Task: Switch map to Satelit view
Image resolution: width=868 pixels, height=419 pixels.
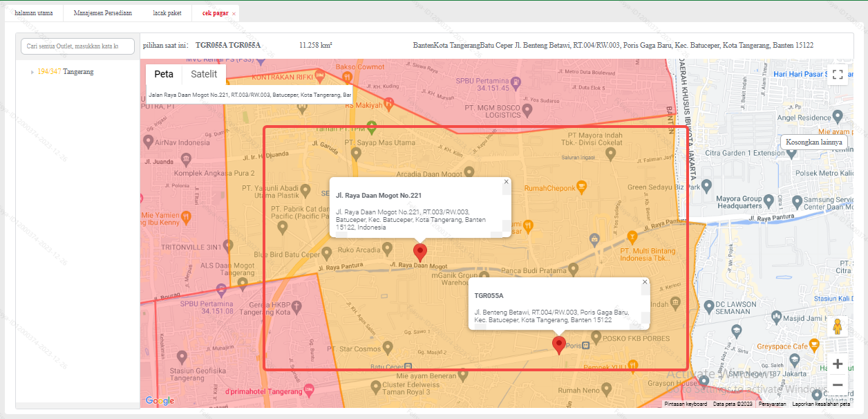Action: click(x=204, y=74)
